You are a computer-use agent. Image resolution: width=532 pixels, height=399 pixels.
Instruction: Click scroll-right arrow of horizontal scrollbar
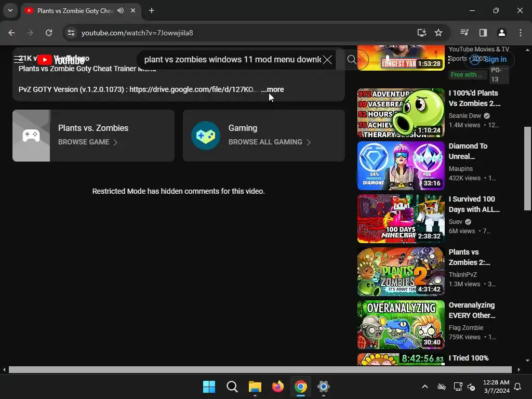(x=519, y=370)
